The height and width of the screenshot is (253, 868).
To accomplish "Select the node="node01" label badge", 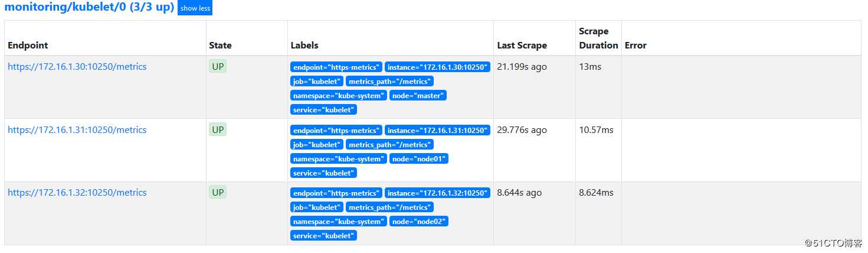I will pos(419,159).
